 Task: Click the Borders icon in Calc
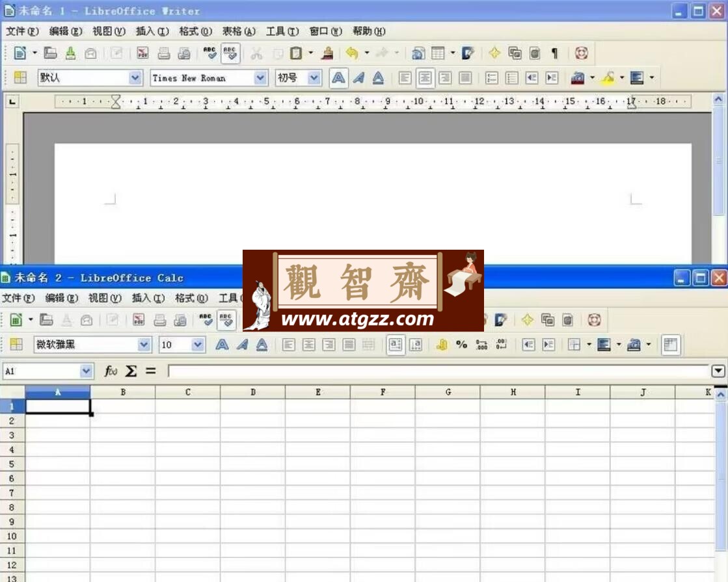(574, 345)
